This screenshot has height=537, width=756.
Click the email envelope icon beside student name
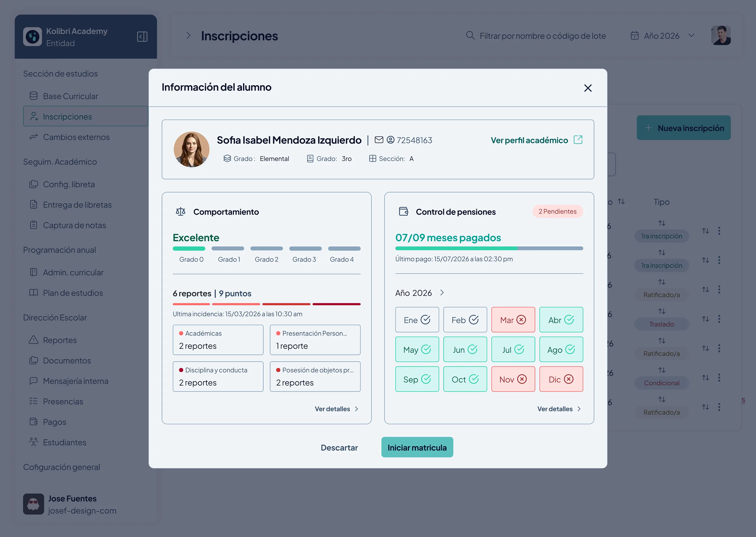point(379,140)
